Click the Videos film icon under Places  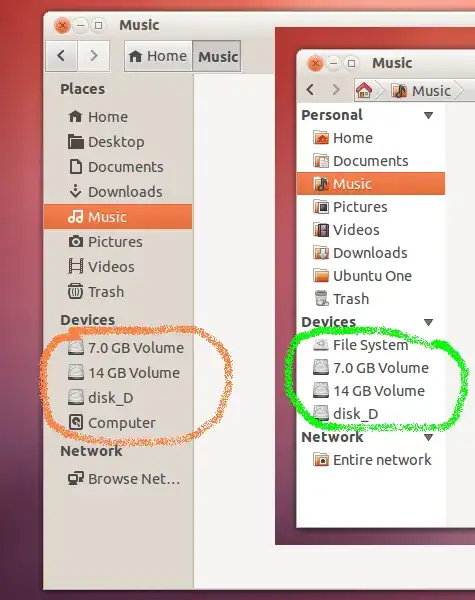(76, 266)
